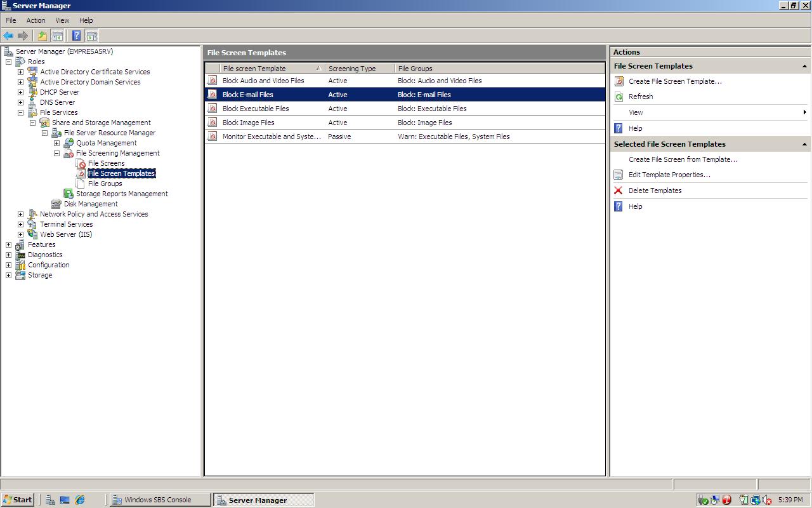Click the Back arrow toolbar icon
The height and width of the screenshot is (508, 812).
pyautogui.click(x=8, y=36)
